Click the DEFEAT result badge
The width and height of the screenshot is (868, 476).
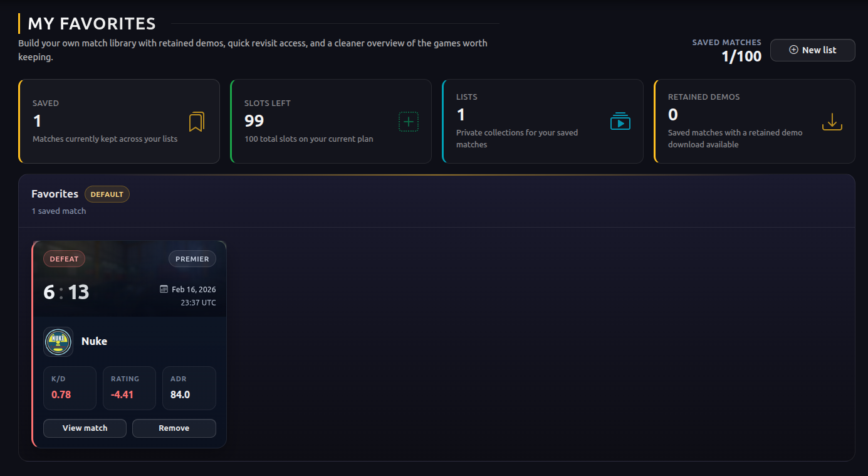click(x=64, y=258)
